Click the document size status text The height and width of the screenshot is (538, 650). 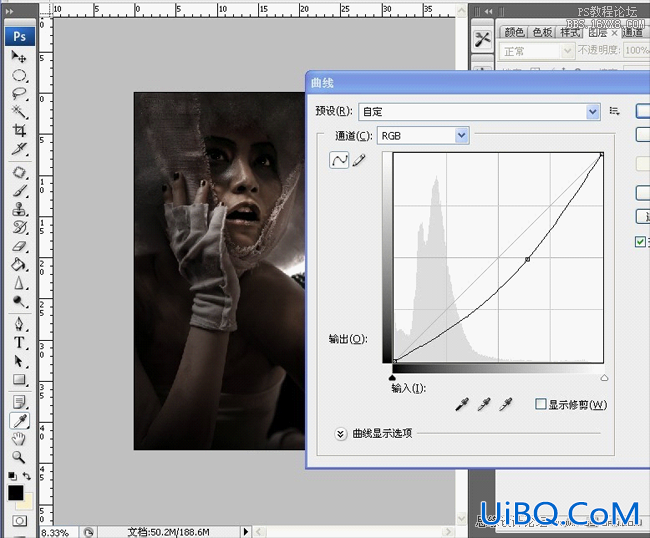168,532
